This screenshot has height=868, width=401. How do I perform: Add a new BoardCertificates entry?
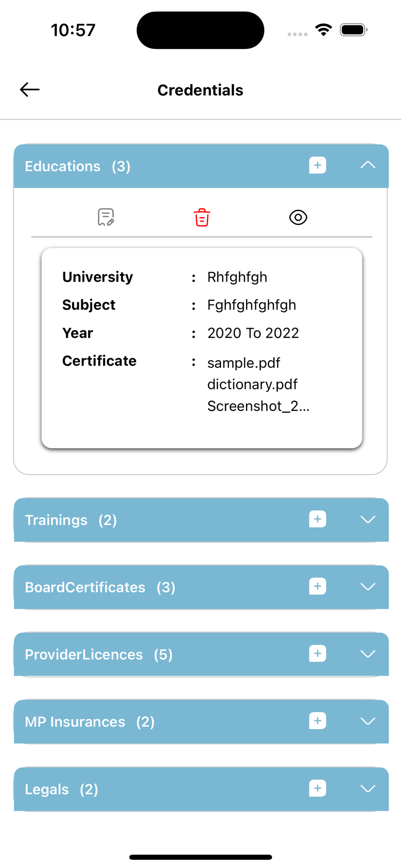coord(318,586)
